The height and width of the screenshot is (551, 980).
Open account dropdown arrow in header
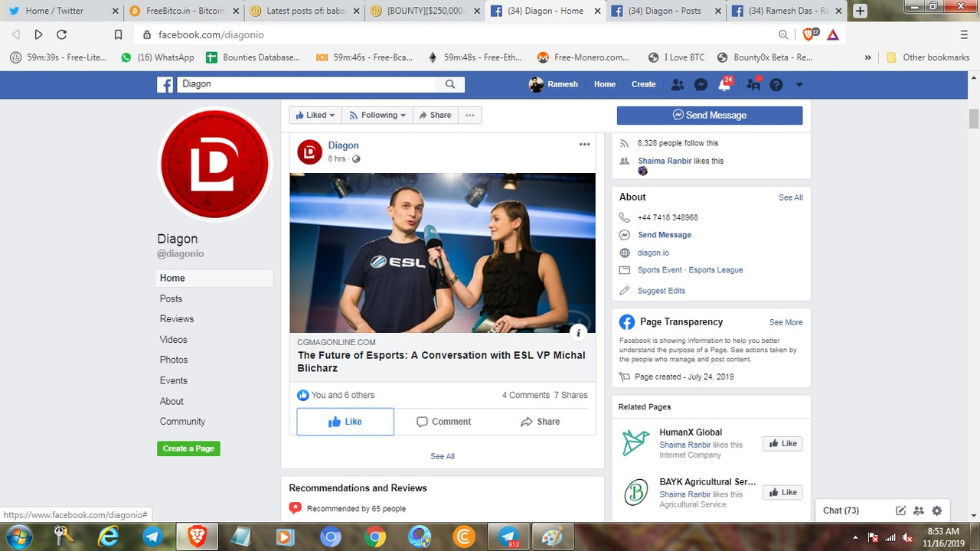(799, 85)
